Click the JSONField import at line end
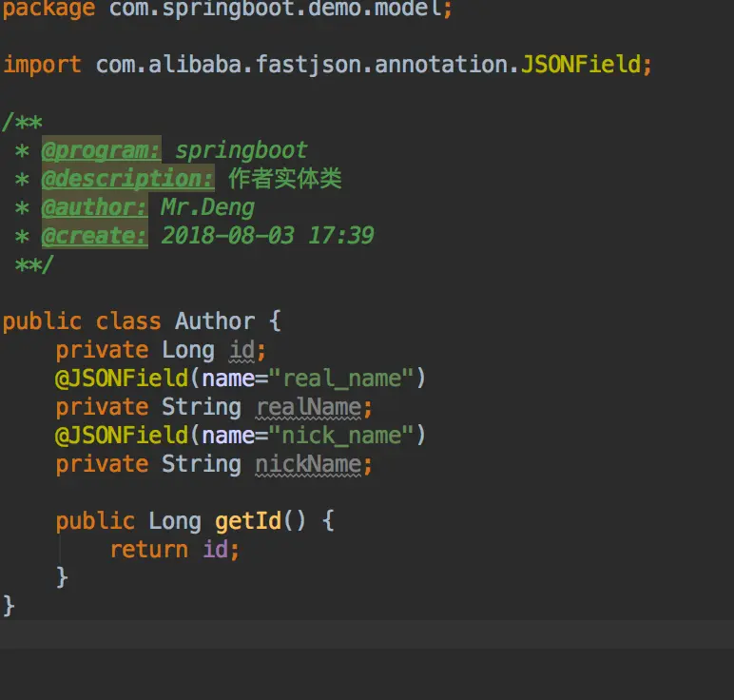This screenshot has width=734, height=700. tap(581, 64)
